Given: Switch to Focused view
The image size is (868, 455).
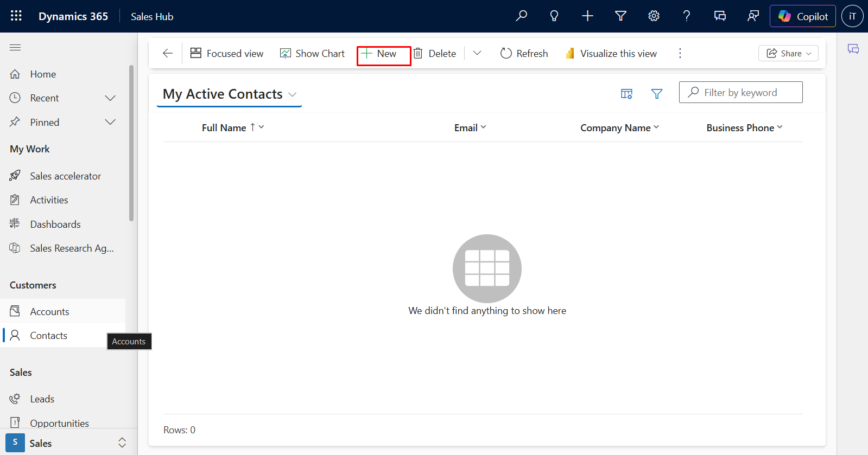Looking at the screenshot, I should [227, 53].
